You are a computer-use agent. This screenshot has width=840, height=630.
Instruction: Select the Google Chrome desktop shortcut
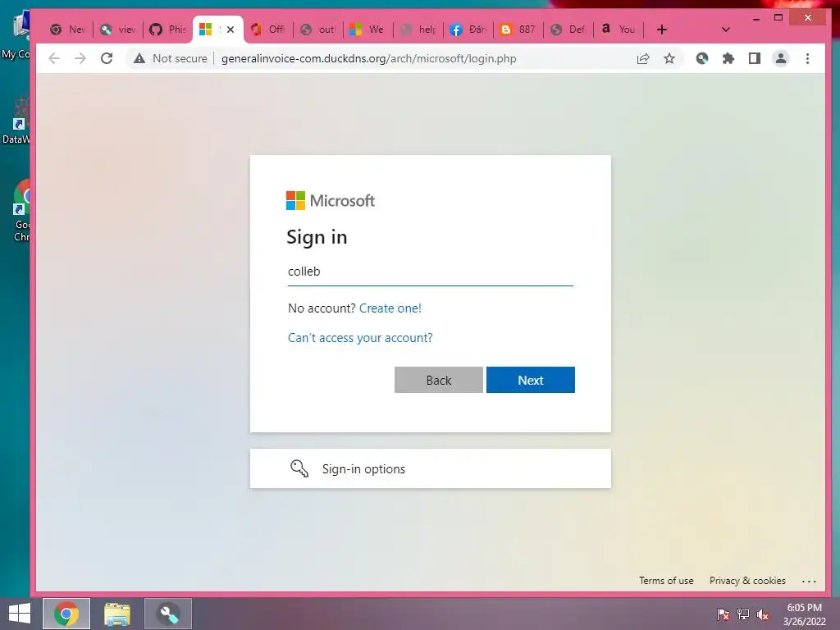click(21, 211)
